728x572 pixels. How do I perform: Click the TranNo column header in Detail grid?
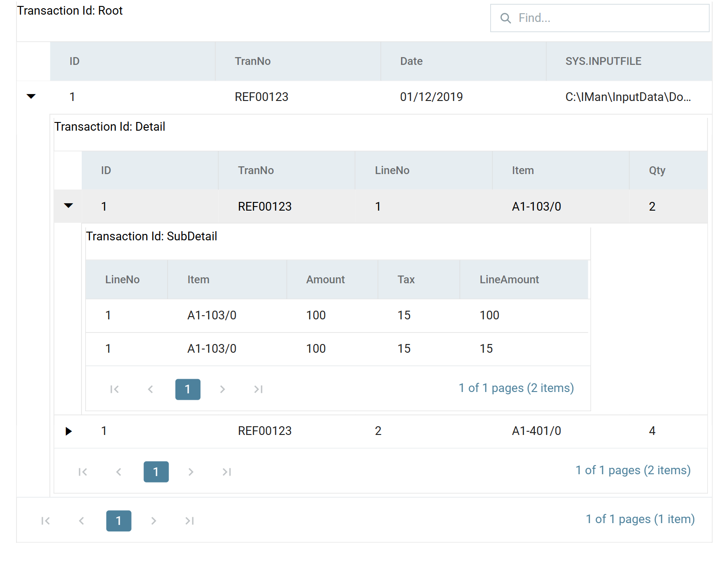(x=287, y=170)
